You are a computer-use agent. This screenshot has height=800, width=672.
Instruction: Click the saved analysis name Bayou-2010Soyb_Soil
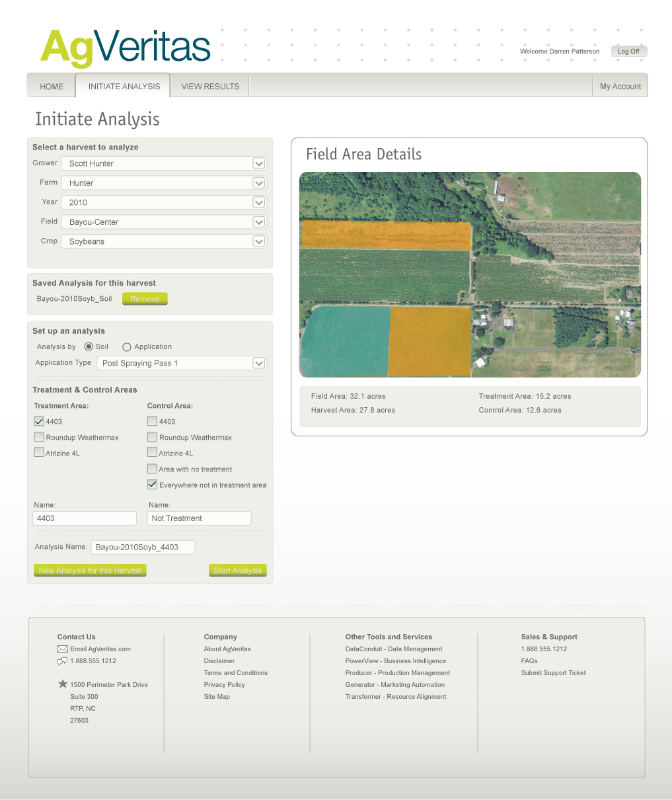(75, 299)
